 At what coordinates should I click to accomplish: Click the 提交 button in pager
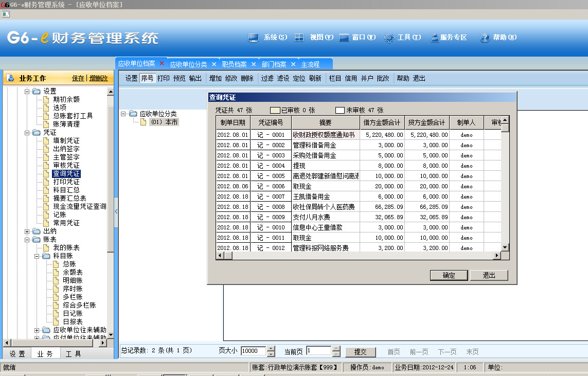click(360, 352)
